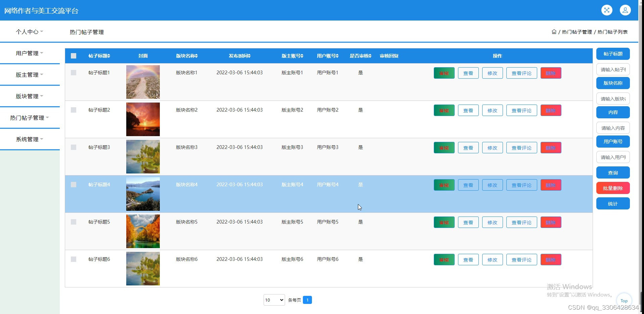Click the fullscreen toggle icon in the header
Image resolution: width=644 pixels, height=314 pixels.
(607, 10)
